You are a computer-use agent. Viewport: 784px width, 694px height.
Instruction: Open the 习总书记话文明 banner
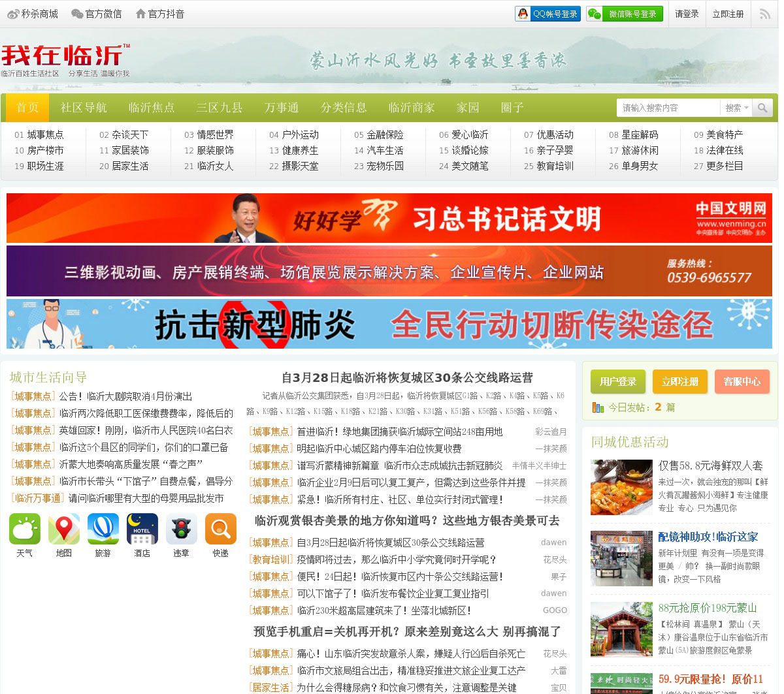(389, 218)
